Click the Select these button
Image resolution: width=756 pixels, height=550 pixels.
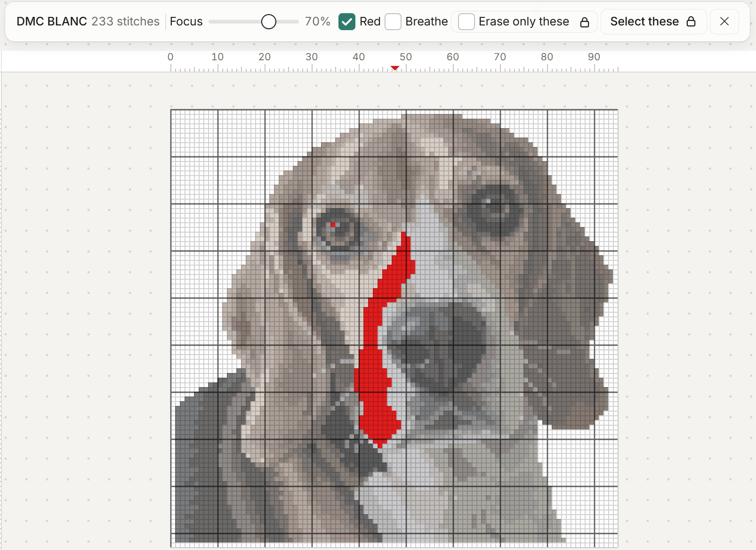[x=653, y=22]
